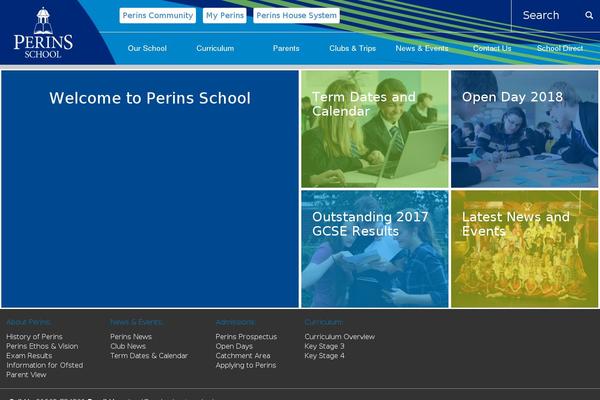Click the Curriculum footer heading
Viewport: 600px width, 400px height.
(x=324, y=322)
